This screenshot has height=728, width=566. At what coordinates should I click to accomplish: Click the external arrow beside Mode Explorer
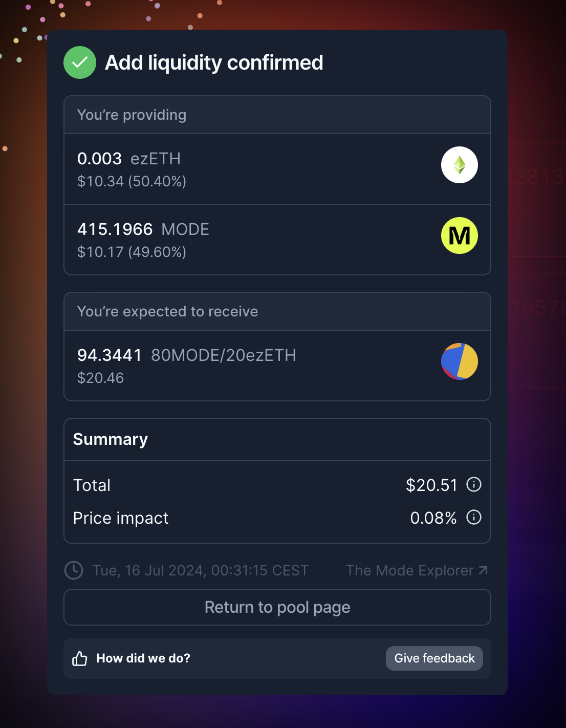483,570
